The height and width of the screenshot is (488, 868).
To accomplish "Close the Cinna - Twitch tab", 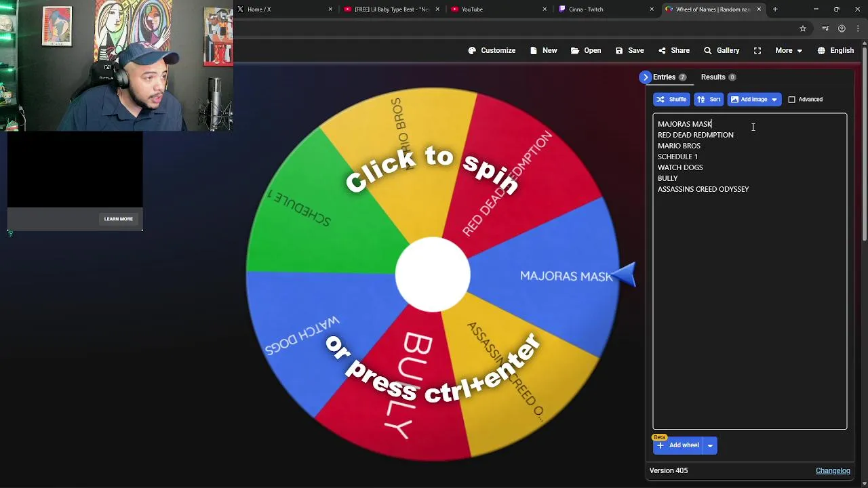I will [x=652, y=9].
